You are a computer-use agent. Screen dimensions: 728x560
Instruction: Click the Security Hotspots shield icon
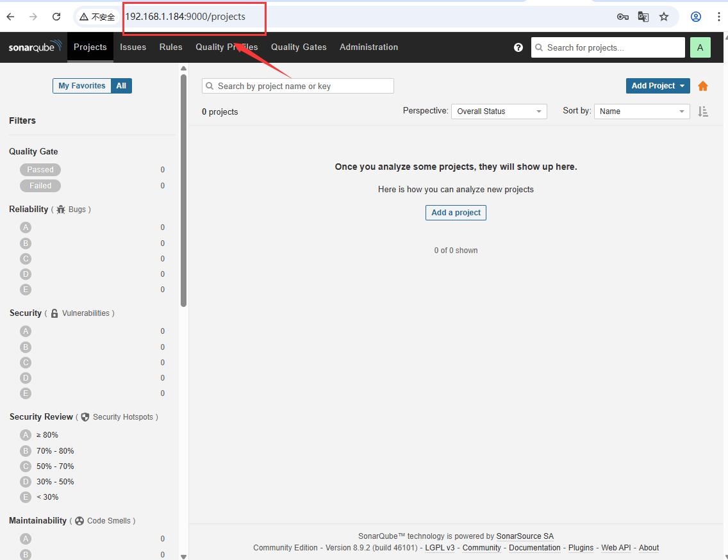[85, 416]
